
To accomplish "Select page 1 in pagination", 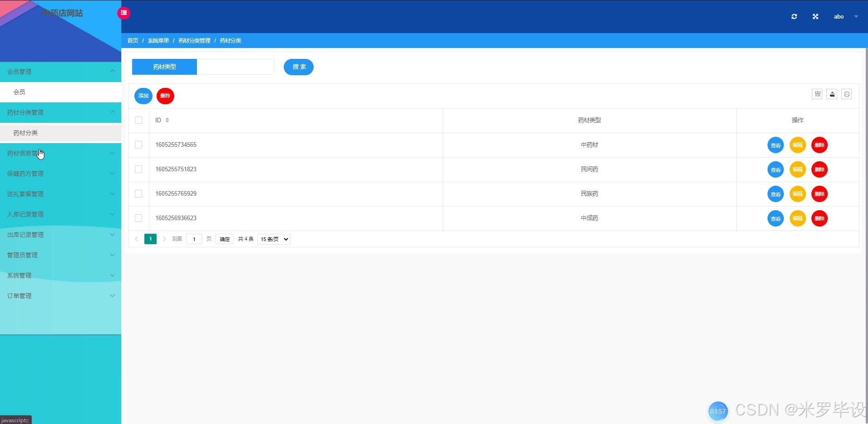I will coord(150,239).
